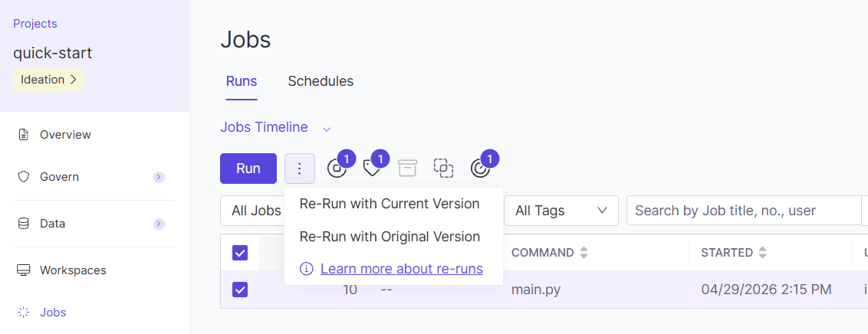Open the Learn more about re-runs link
Screen dimensions: 868x334
tap(402, 269)
